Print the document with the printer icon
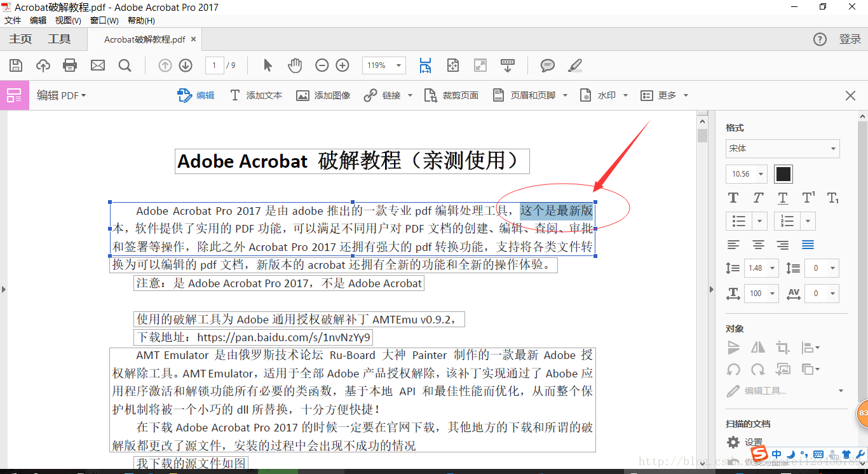This screenshot has height=474, width=868. [x=70, y=65]
